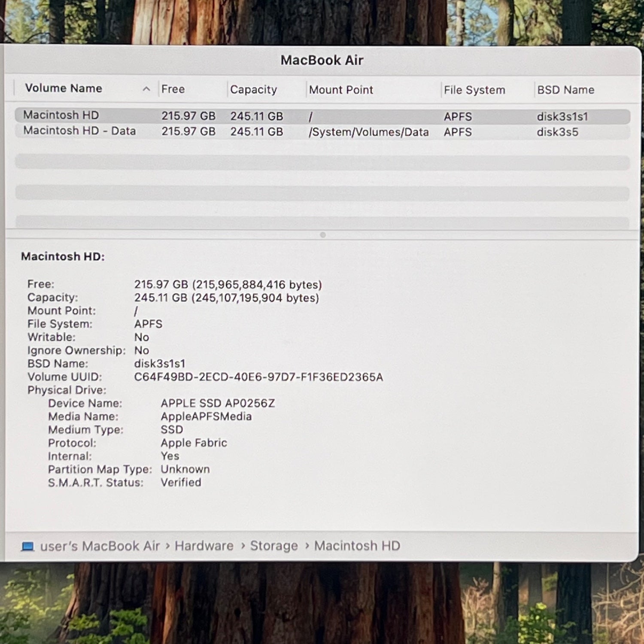The image size is (644, 644).
Task: Click Storage in the path bar
Action: 274,546
